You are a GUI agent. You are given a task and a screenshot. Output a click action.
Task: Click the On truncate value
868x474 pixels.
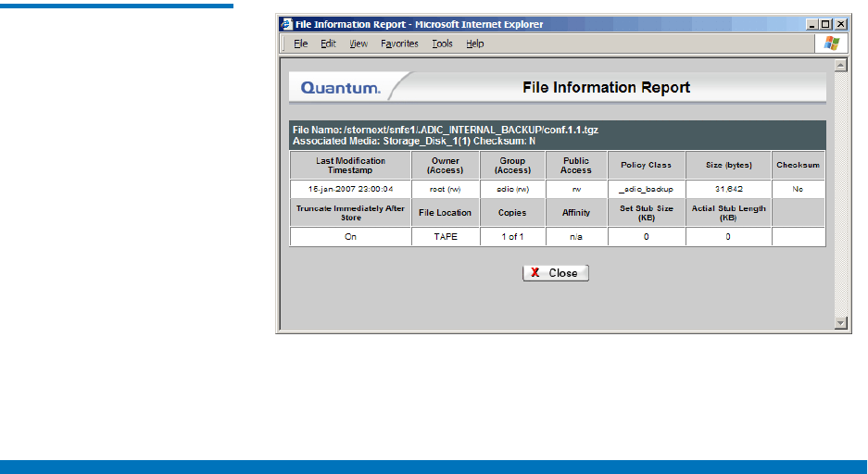click(x=350, y=237)
